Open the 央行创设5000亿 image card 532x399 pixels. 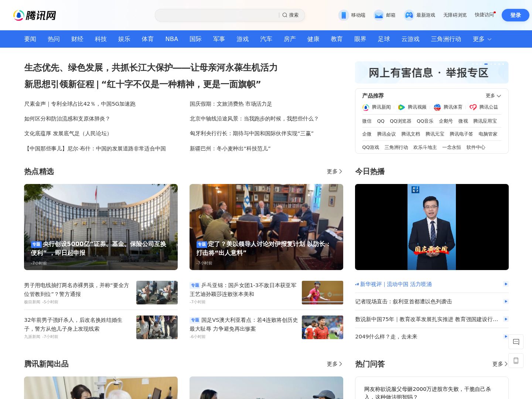[x=101, y=227]
